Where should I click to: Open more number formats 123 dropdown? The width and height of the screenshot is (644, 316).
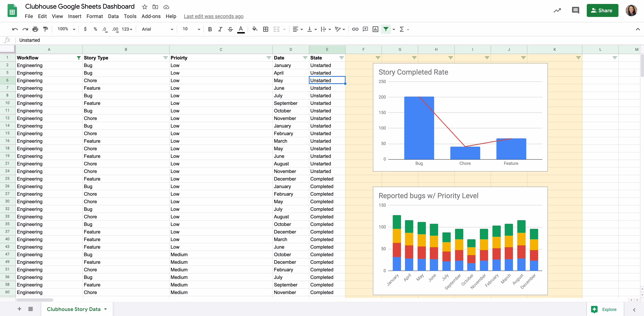(x=127, y=29)
